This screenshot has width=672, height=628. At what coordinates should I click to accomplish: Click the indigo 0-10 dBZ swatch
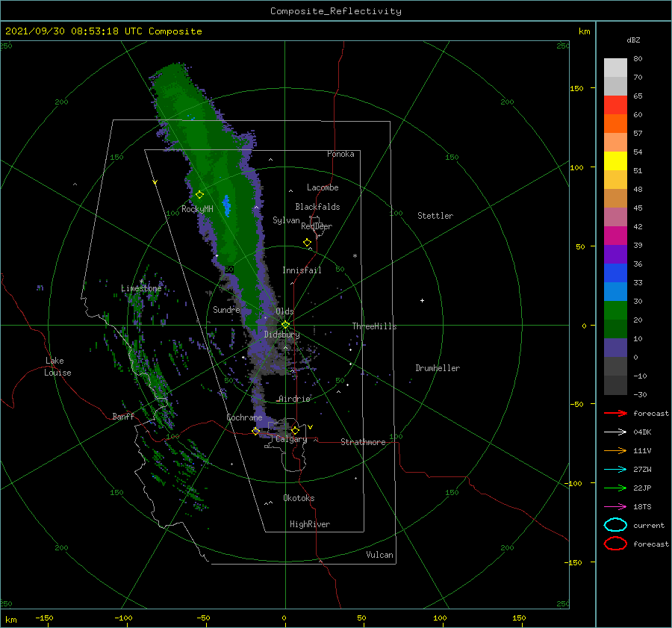pos(615,348)
